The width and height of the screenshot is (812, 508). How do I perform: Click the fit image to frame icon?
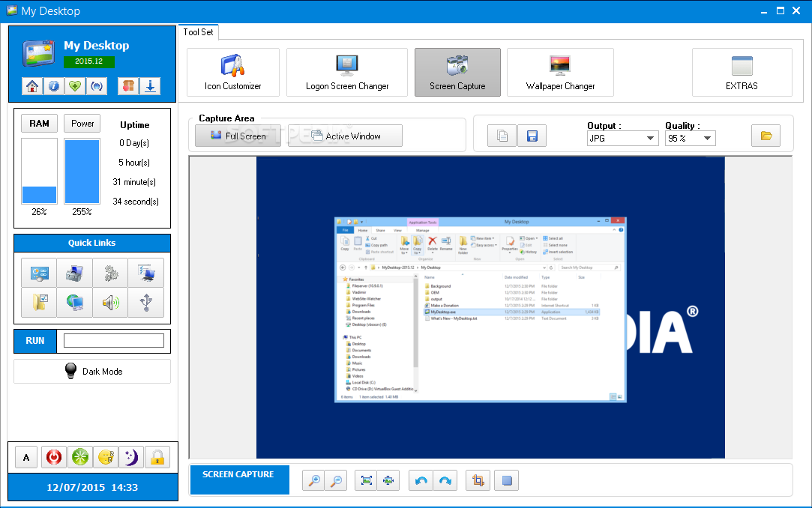366,480
